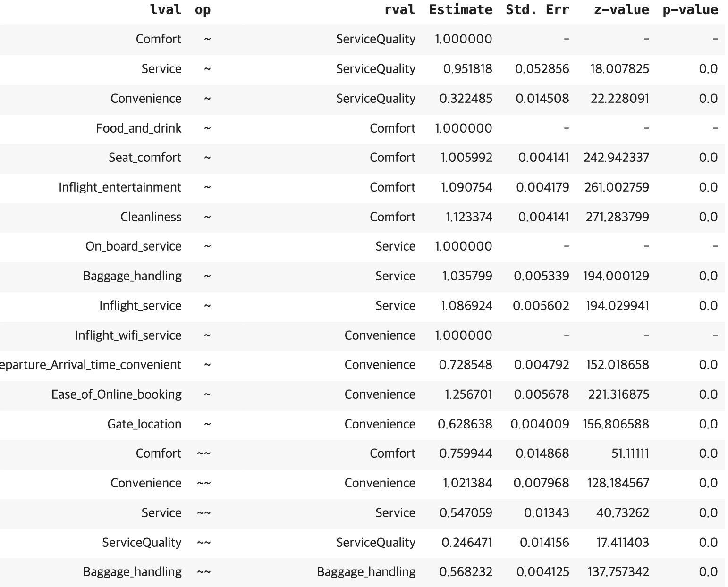The image size is (728, 587).
Task: Click the Inflight_wifi_service cell
Action: pos(128,335)
